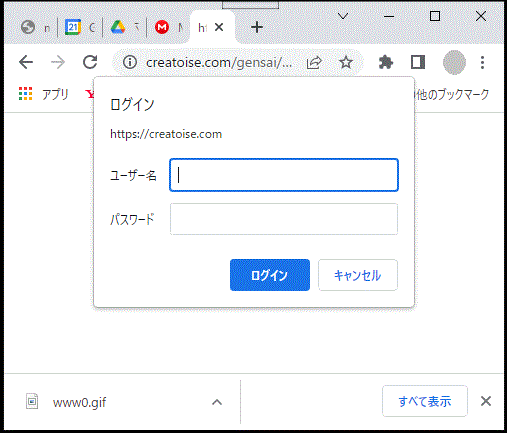The image size is (507, 433).
Task: Bookmark this page with the star icon
Action: 346,62
